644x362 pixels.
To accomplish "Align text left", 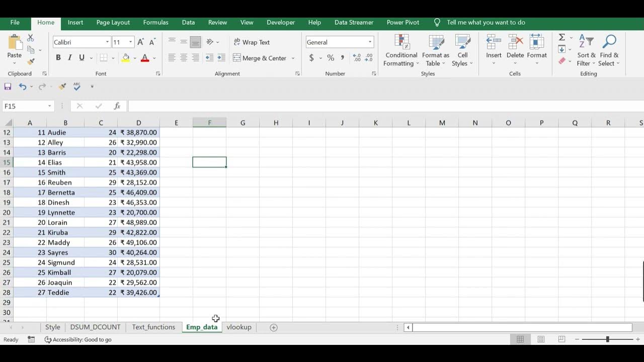I will (x=172, y=58).
